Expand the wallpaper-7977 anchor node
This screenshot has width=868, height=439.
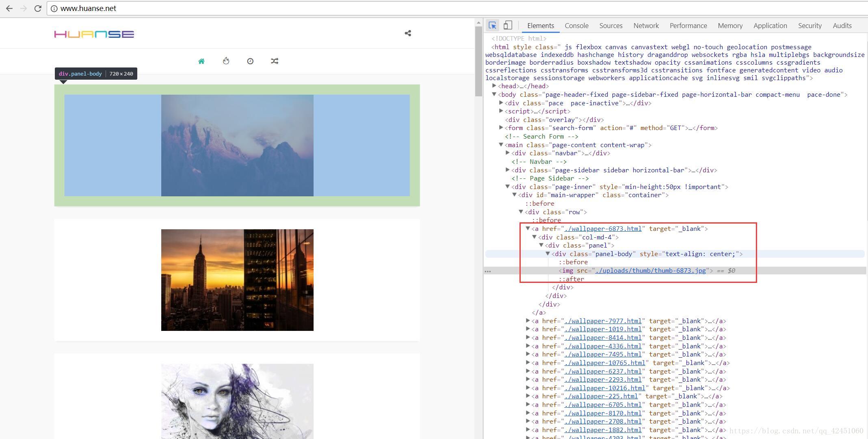(528, 321)
